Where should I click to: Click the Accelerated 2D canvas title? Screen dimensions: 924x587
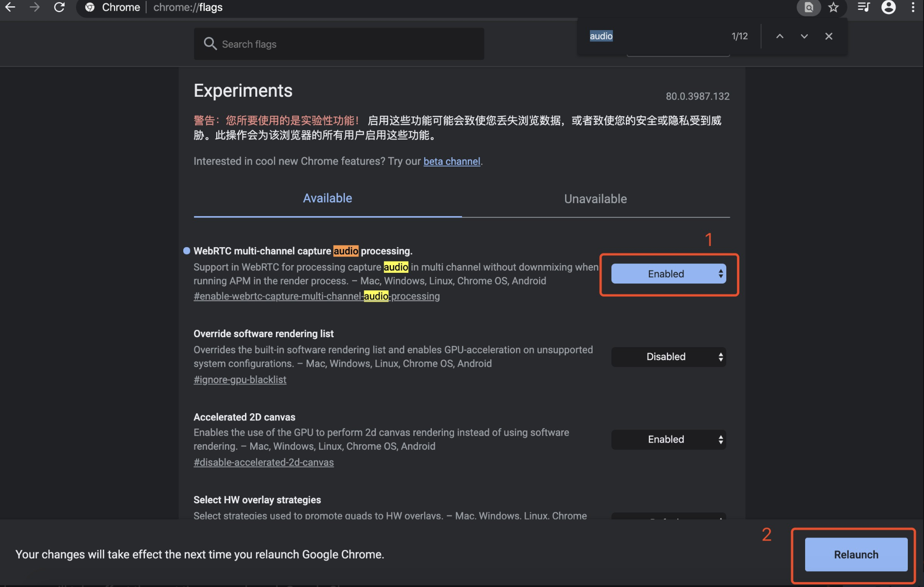(x=245, y=417)
